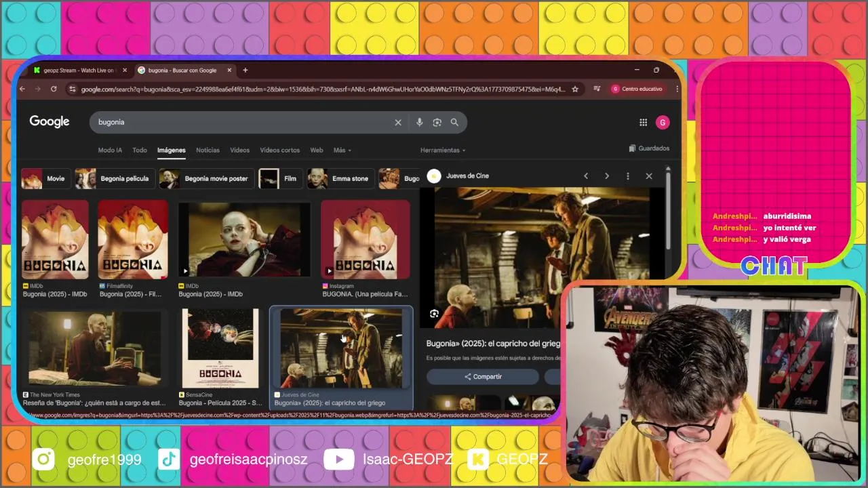Open Videos cortos results

[x=280, y=150]
